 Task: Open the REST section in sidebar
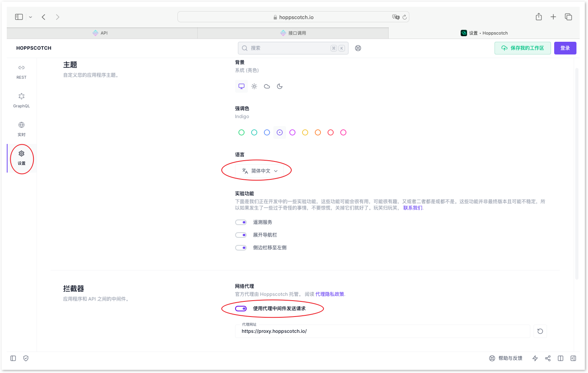coord(21,72)
